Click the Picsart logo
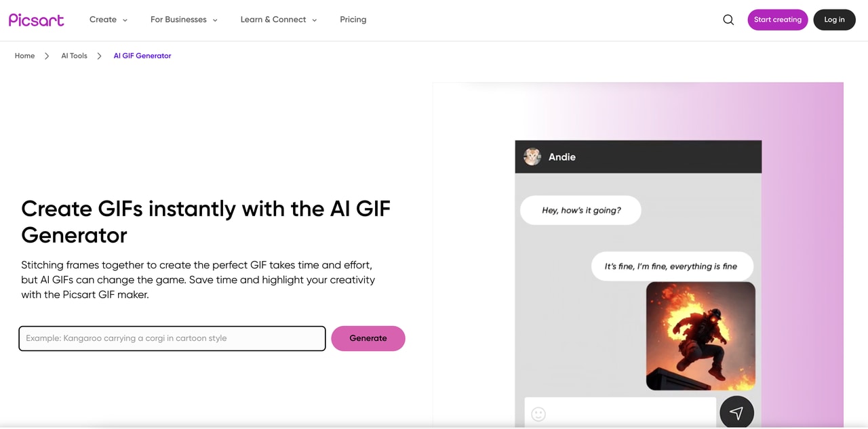Screen dimensions: 868x429 coord(37,20)
